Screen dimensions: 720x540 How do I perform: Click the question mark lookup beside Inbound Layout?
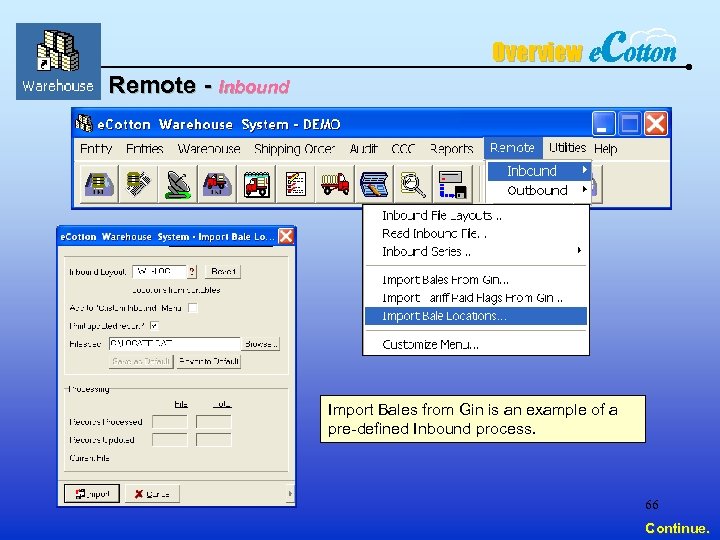pyautogui.click(x=192, y=272)
